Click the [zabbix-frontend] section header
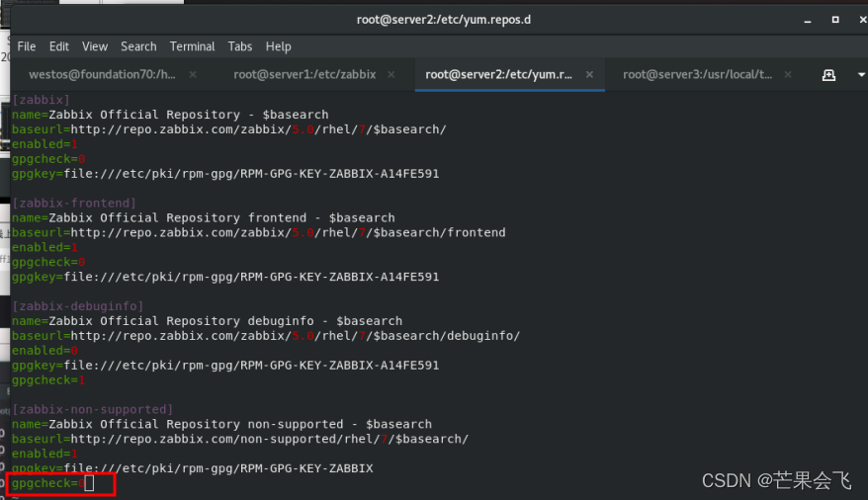Screen dimensions: 868x500 pos(74,203)
